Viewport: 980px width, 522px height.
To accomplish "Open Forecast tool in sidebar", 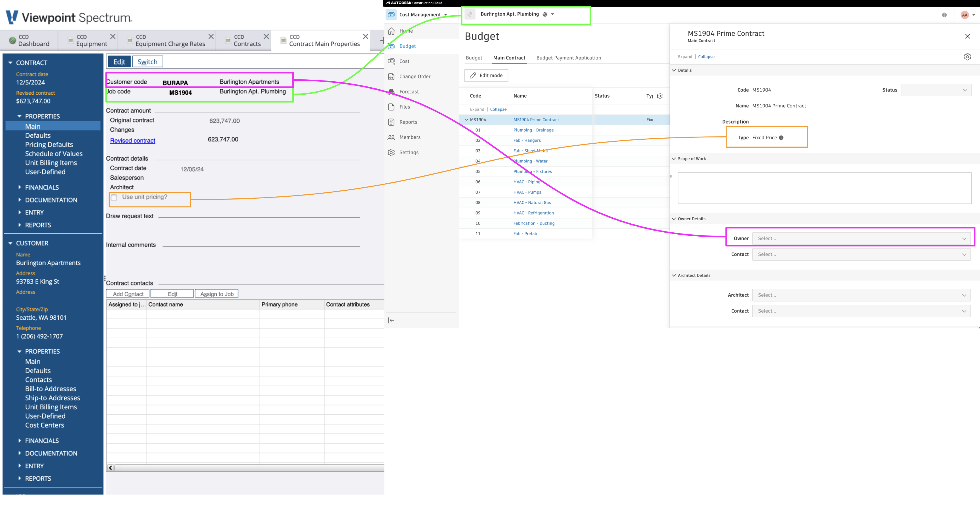I will [x=409, y=92].
